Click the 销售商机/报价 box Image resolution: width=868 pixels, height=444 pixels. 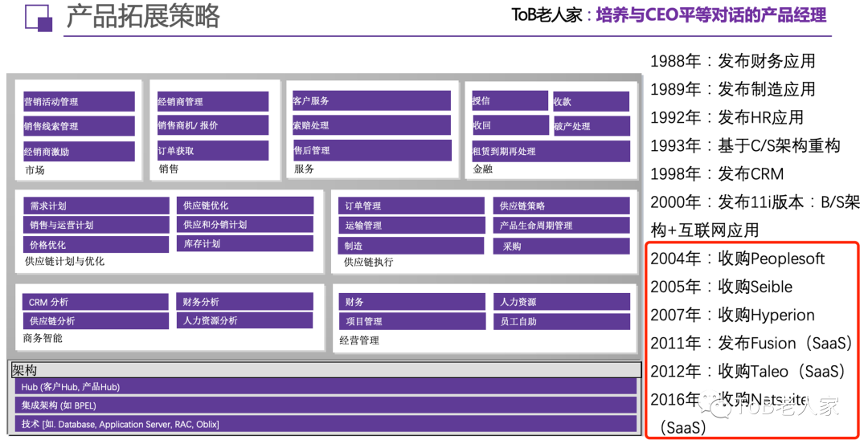click(x=213, y=125)
